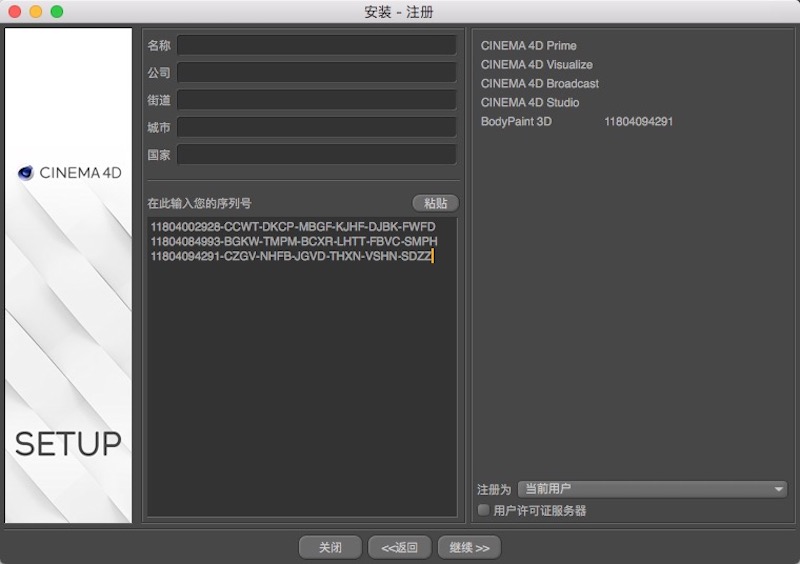Select the BodyPaint 3D entry
Image resolution: width=800 pixels, height=564 pixels.
516,121
